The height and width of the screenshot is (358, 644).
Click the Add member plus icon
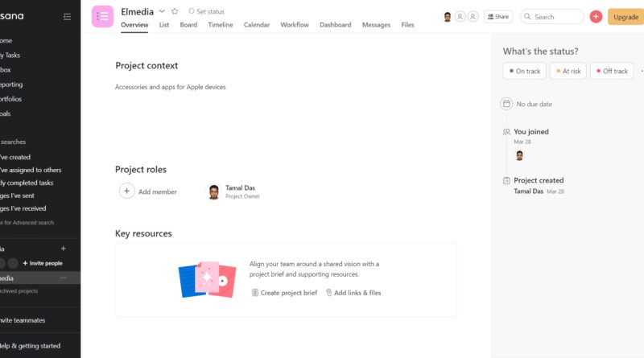(x=126, y=191)
